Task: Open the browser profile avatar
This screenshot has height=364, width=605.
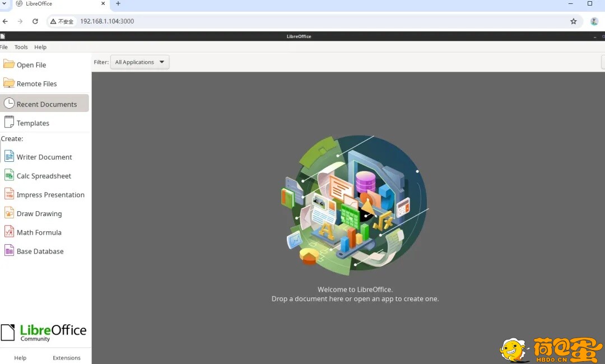Action: coord(594,21)
